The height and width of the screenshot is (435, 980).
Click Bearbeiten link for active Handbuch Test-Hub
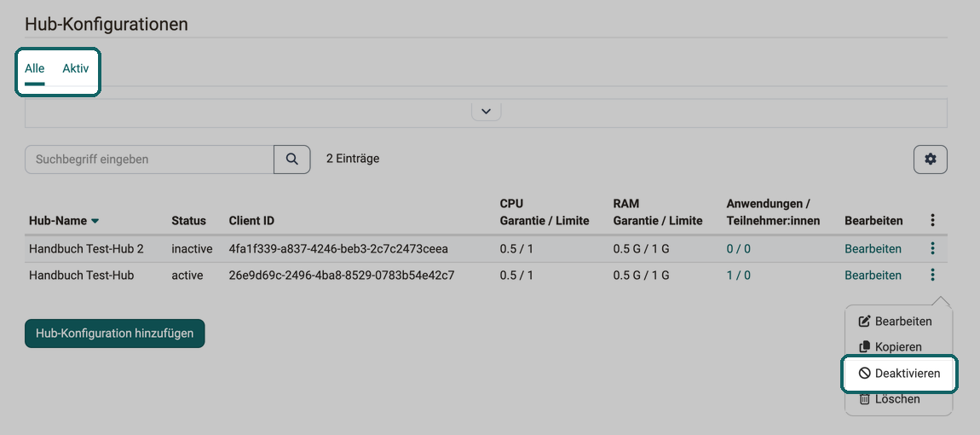(x=873, y=275)
